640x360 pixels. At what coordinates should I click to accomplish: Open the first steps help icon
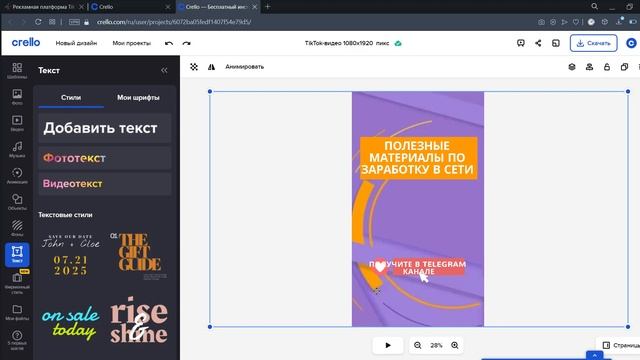point(17,340)
